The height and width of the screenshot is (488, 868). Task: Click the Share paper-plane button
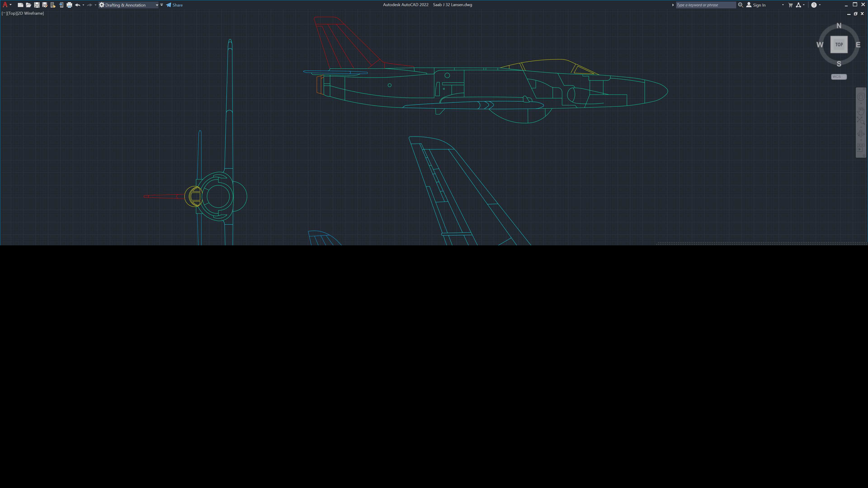tap(174, 5)
